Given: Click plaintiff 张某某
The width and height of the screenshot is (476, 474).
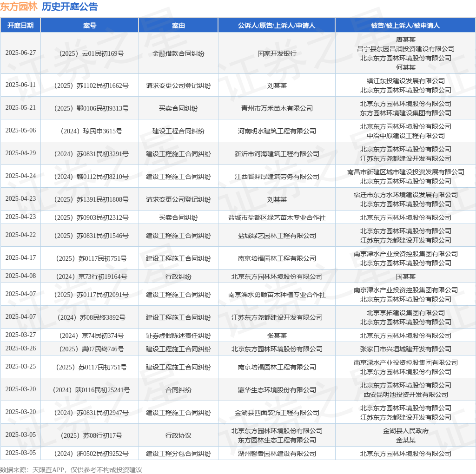Looking at the screenshot, I should pyautogui.click(x=277, y=336).
